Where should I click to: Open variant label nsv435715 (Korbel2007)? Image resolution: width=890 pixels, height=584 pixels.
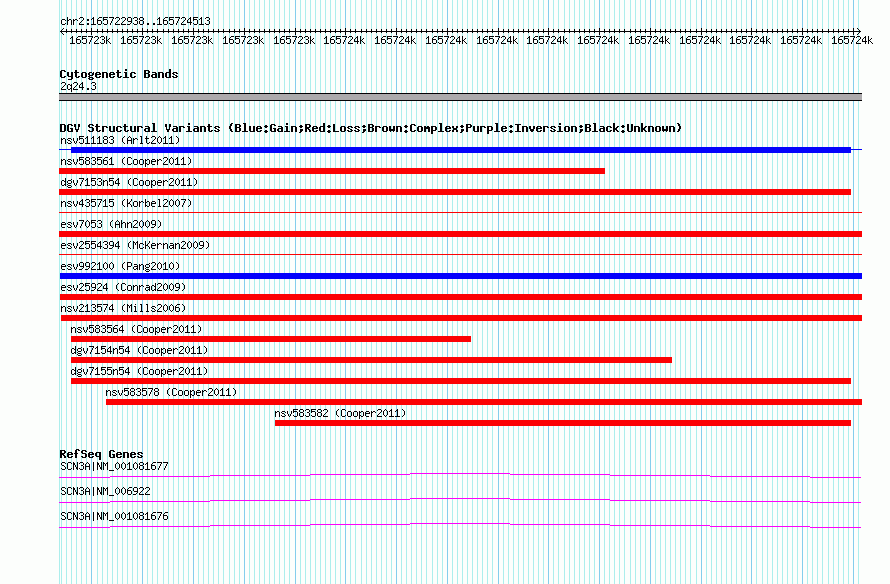126,203
